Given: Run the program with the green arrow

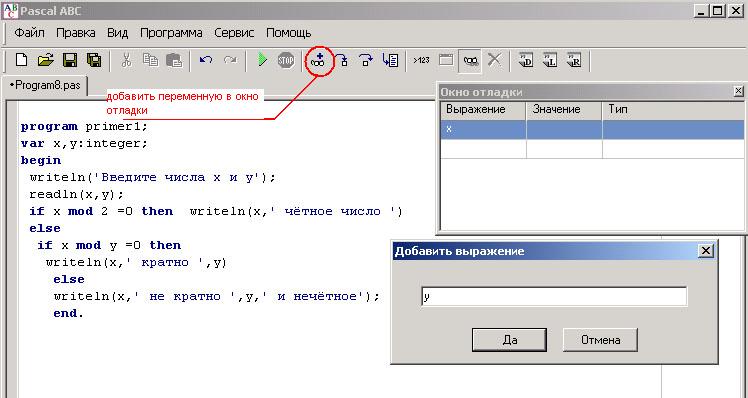Looking at the screenshot, I should pos(262,60).
